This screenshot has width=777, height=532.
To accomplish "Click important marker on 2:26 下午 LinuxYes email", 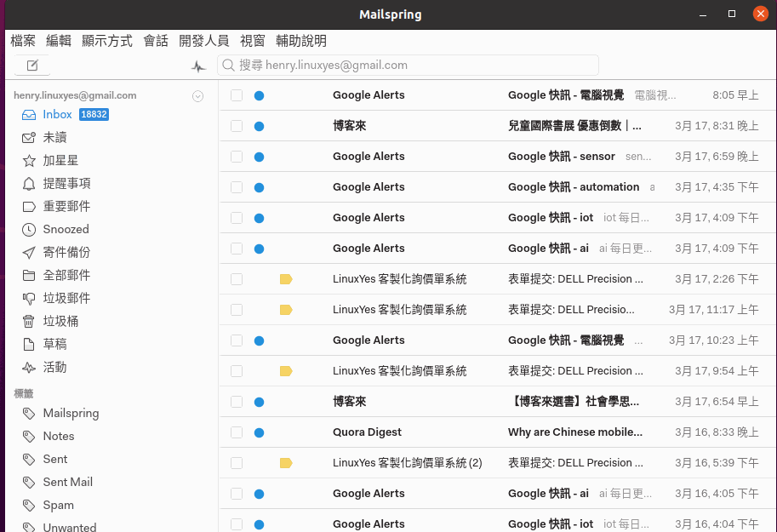I will [x=286, y=279].
